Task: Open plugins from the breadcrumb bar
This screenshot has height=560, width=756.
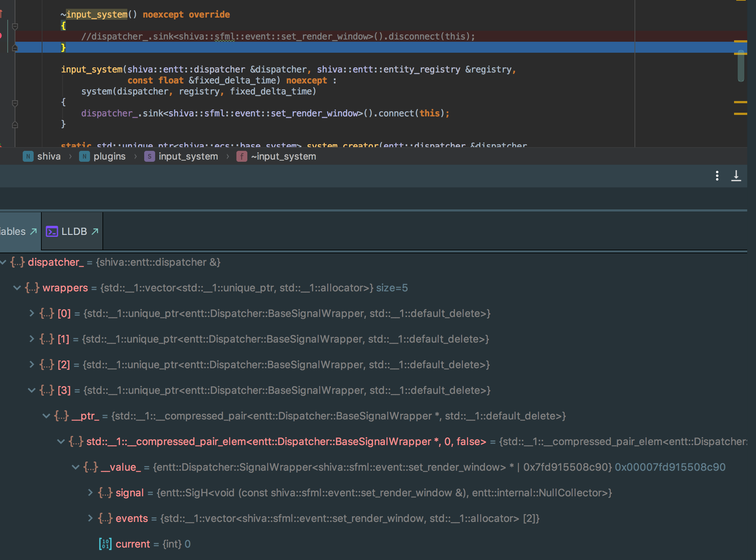Action: pos(109,156)
